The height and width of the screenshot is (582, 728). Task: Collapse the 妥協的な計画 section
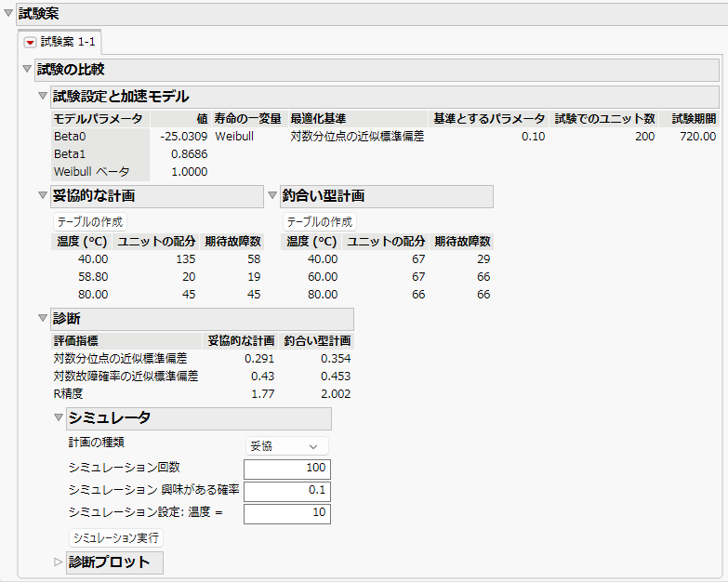[43, 195]
